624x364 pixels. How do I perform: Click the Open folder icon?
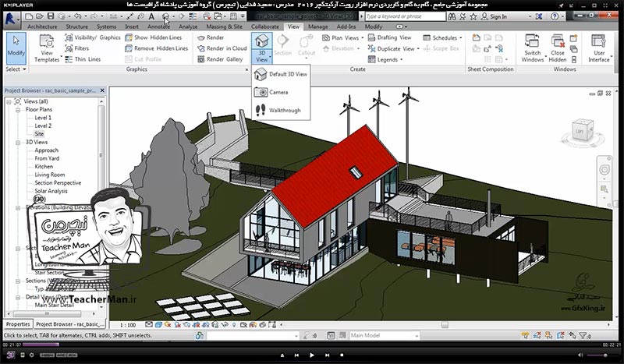(40, 16)
